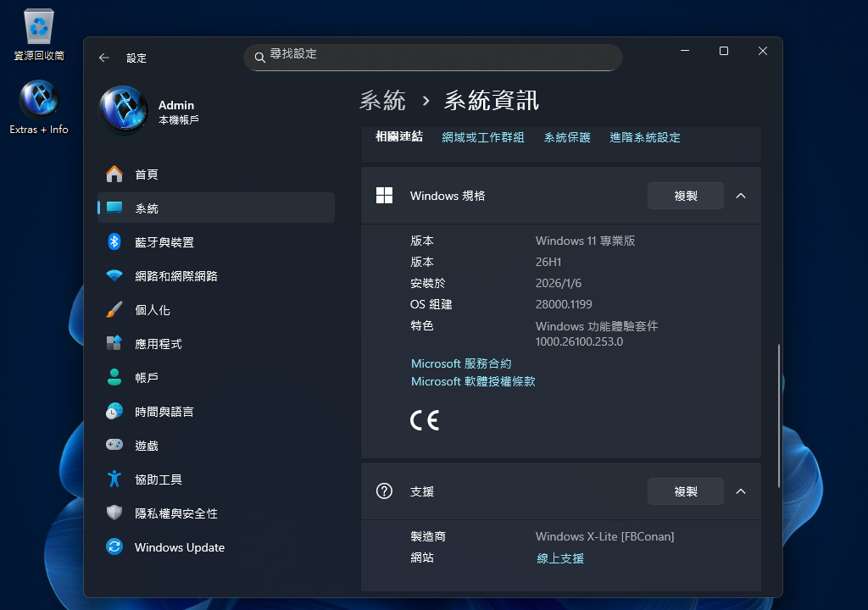Open the 首頁 home icon
This screenshot has height=610, width=868.
point(114,175)
